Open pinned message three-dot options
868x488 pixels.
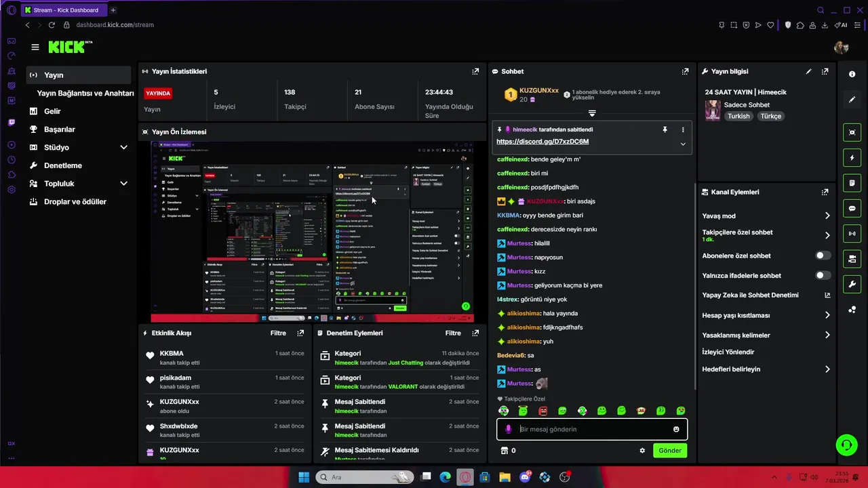[683, 129]
